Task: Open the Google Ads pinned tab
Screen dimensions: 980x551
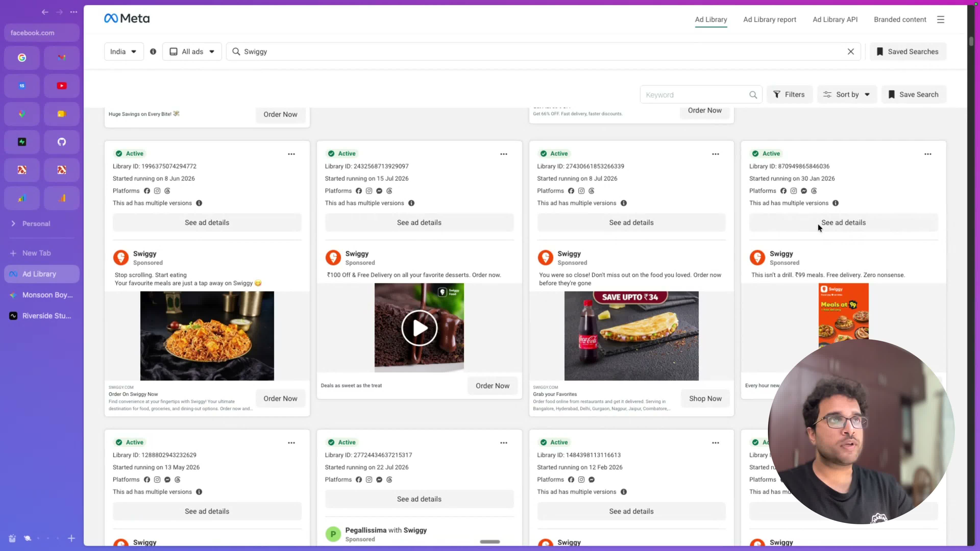Action: coord(22,198)
